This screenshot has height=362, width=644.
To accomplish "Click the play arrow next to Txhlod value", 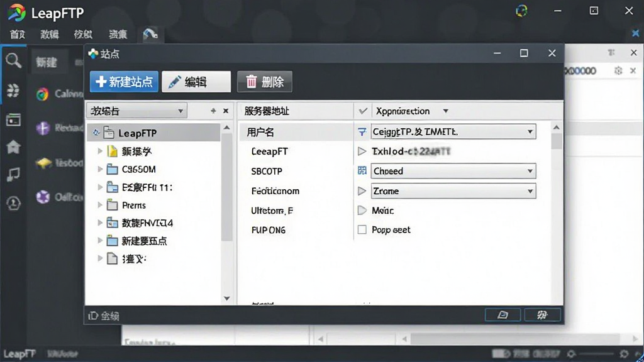I will [x=362, y=151].
